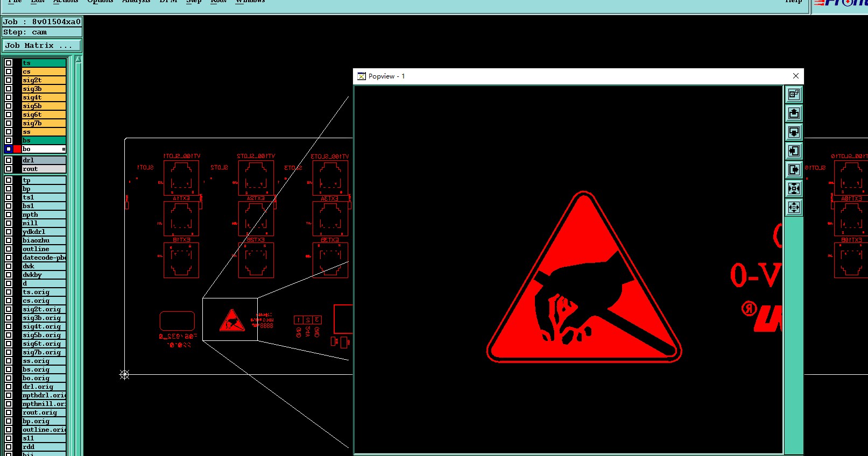
Task: Select the sig2t.orig layer row
Action: click(44, 309)
